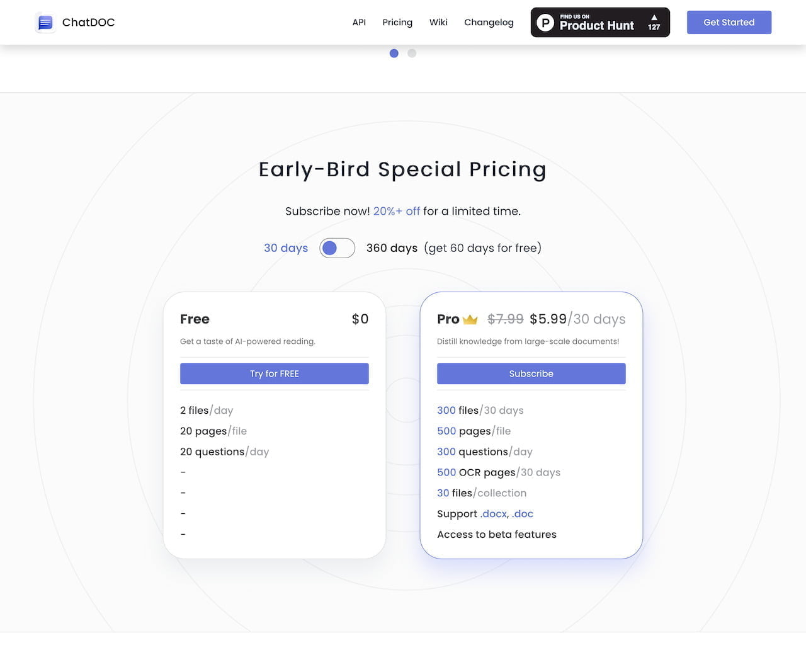Click the "Try for FREE" button

pos(275,373)
